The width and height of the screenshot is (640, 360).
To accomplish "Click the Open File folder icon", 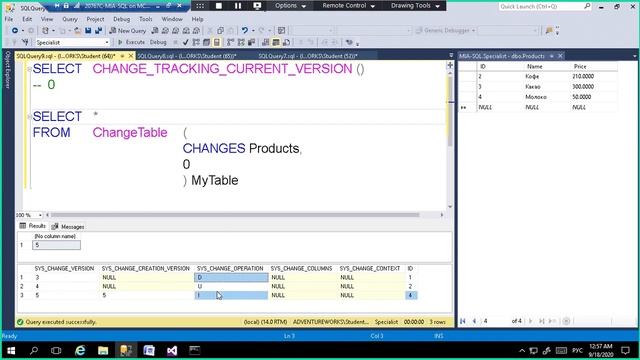I will pyautogui.click(x=77, y=31).
